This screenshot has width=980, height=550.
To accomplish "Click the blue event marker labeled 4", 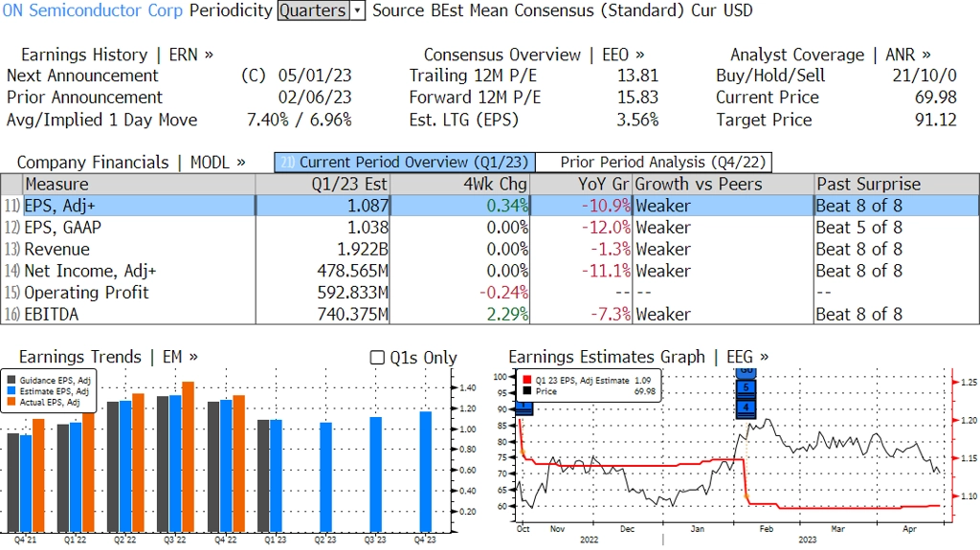I will tap(746, 407).
